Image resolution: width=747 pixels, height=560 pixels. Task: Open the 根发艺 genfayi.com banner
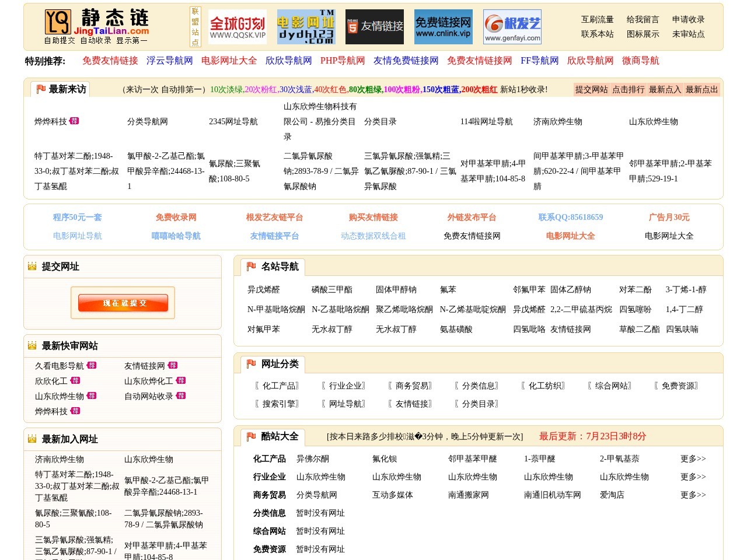point(512,27)
